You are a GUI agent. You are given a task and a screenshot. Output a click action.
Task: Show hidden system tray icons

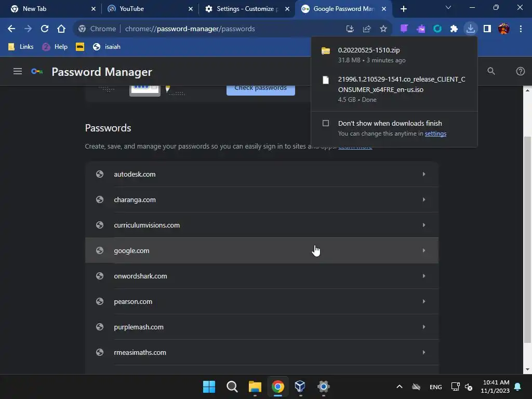pyautogui.click(x=400, y=387)
